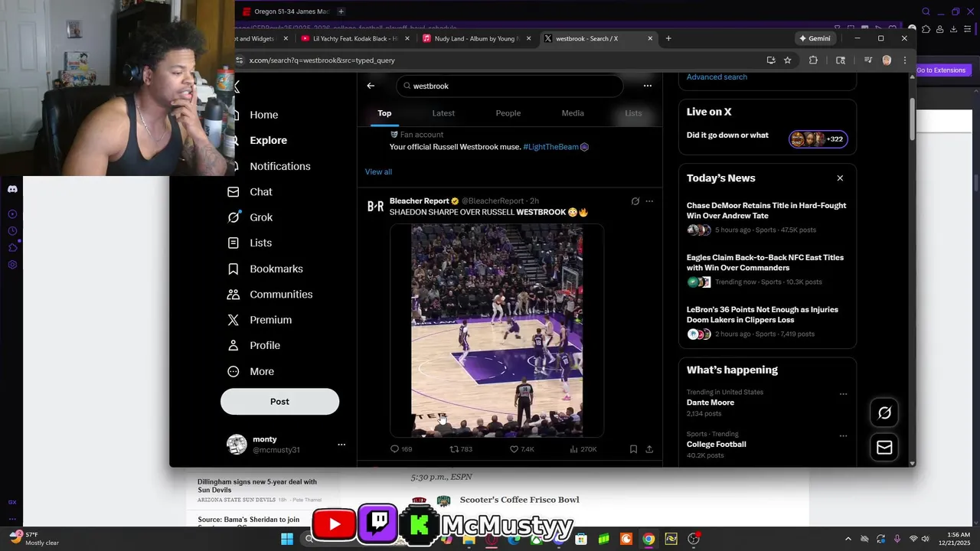Viewport: 980px width, 551px height.
Task: Open Chat envelope icon in X sidebar
Action: (x=234, y=191)
